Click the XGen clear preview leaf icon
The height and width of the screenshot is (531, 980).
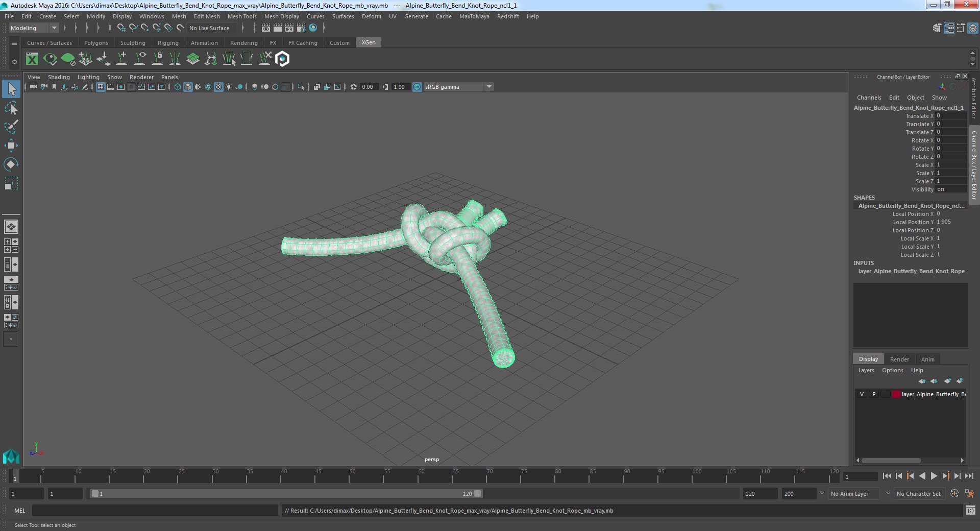click(68, 59)
